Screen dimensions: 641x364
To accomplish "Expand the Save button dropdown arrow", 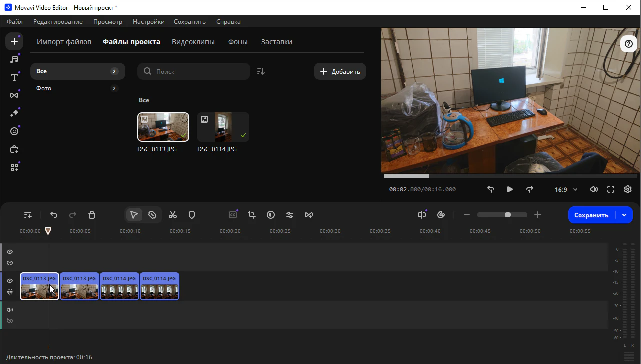I will click(624, 215).
